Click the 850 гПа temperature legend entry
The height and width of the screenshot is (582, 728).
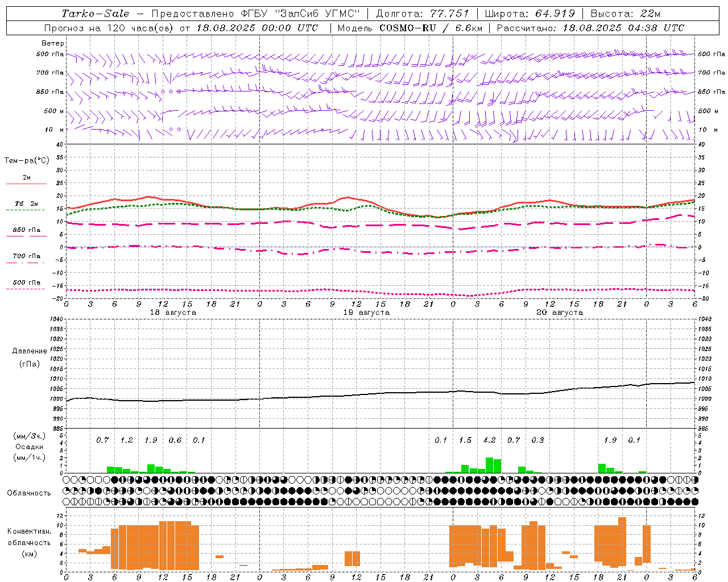27,230
